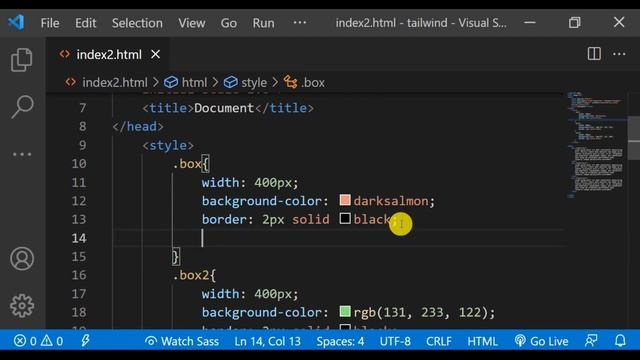Open the Accounts icon
This screenshot has width=640, height=360.
tap(22, 259)
